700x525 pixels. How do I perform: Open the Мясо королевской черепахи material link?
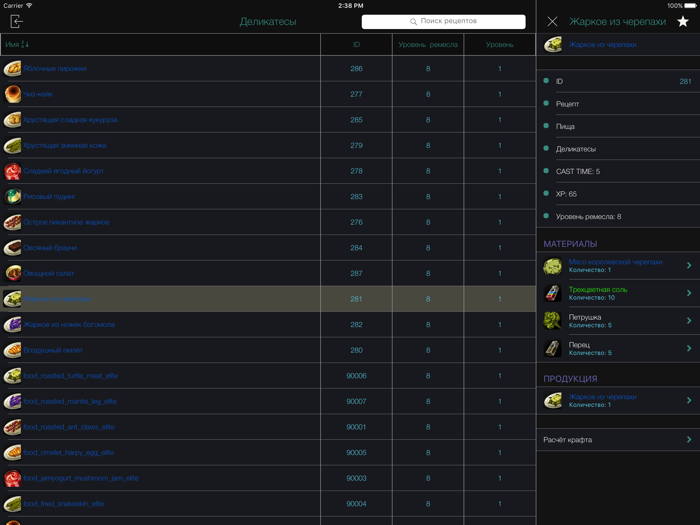tap(615, 262)
